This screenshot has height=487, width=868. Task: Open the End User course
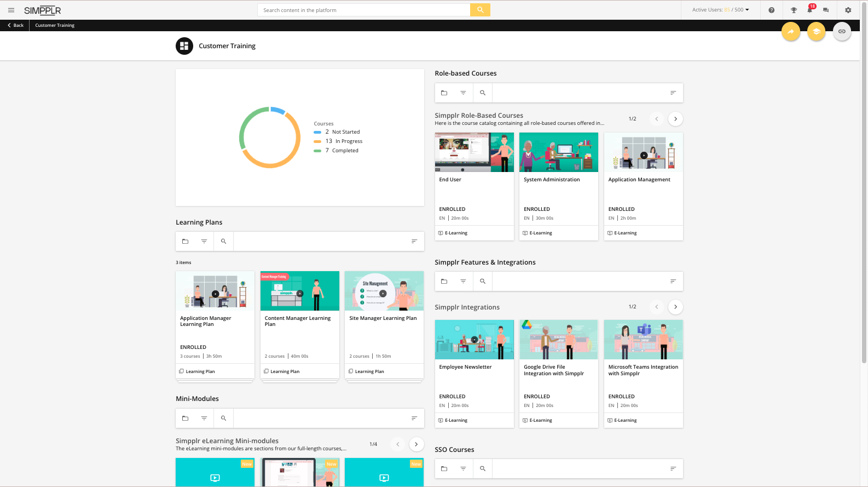tap(474, 186)
